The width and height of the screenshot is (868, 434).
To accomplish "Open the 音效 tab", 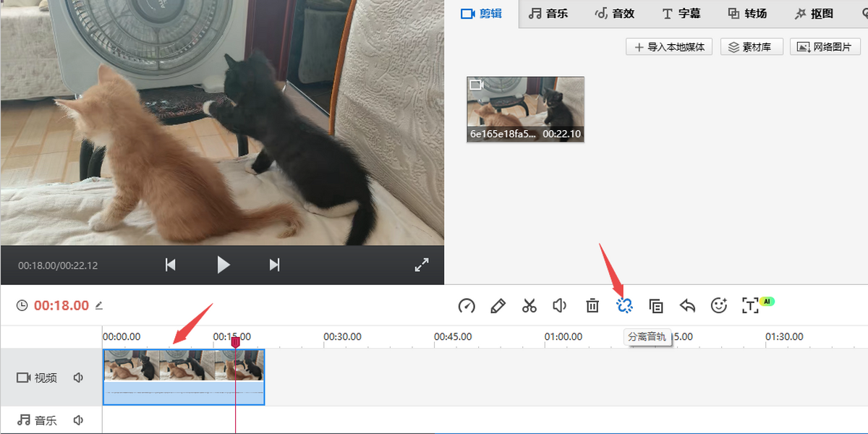I will point(615,13).
